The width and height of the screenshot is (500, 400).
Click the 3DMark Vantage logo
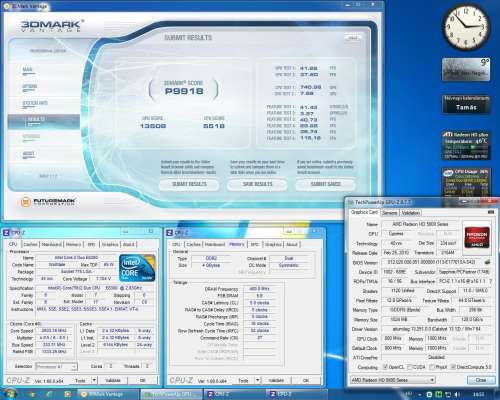(x=52, y=26)
